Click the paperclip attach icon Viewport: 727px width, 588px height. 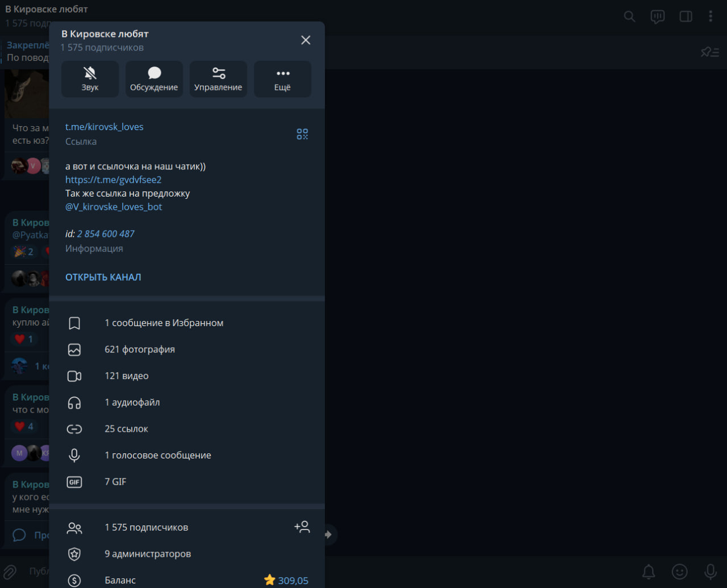pyautogui.click(x=10, y=571)
